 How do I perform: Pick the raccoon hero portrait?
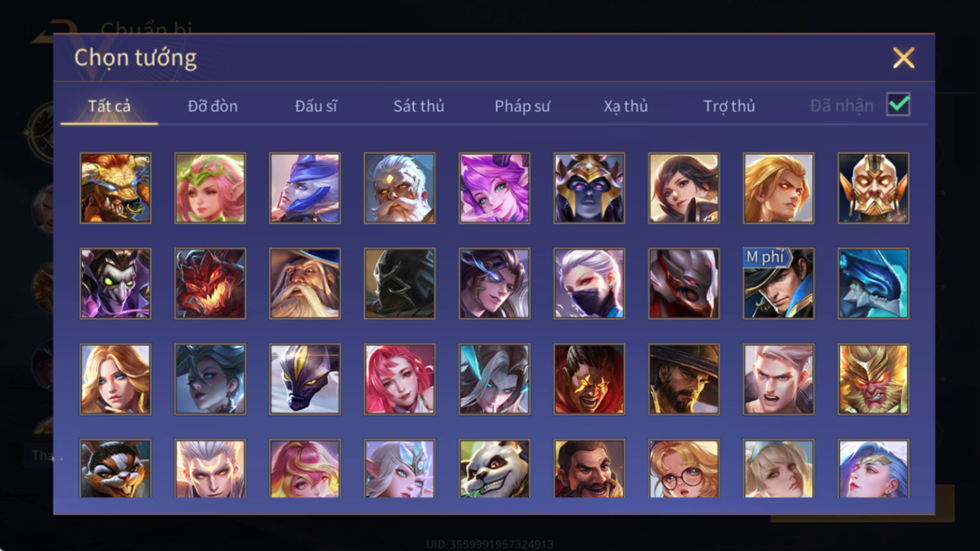coord(115,468)
